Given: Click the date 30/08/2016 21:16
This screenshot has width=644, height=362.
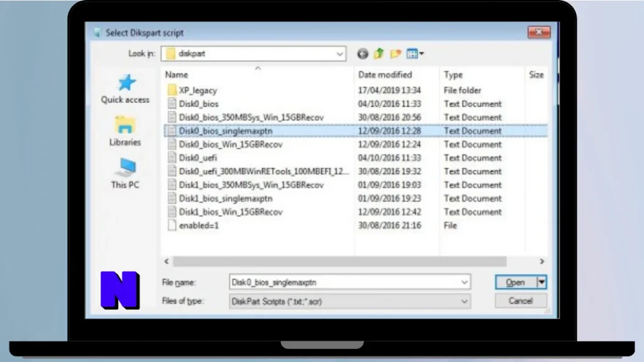Looking at the screenshot, I should (389, 226).
